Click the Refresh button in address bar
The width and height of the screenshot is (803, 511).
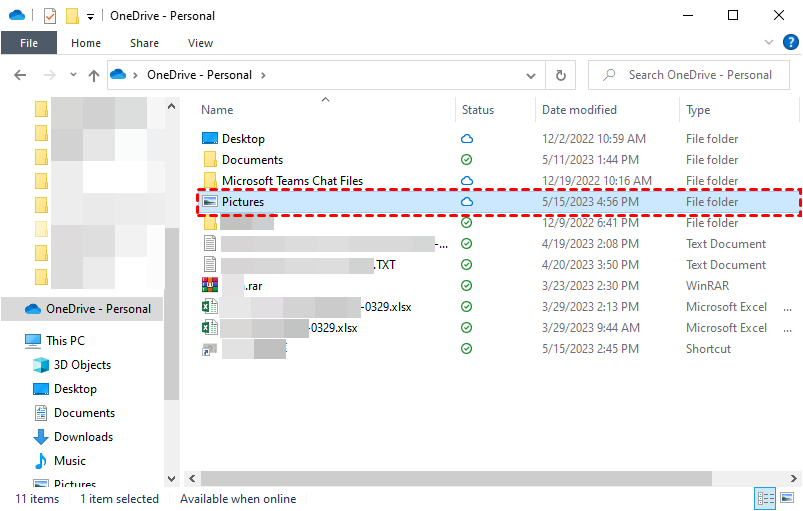point(560,75)
